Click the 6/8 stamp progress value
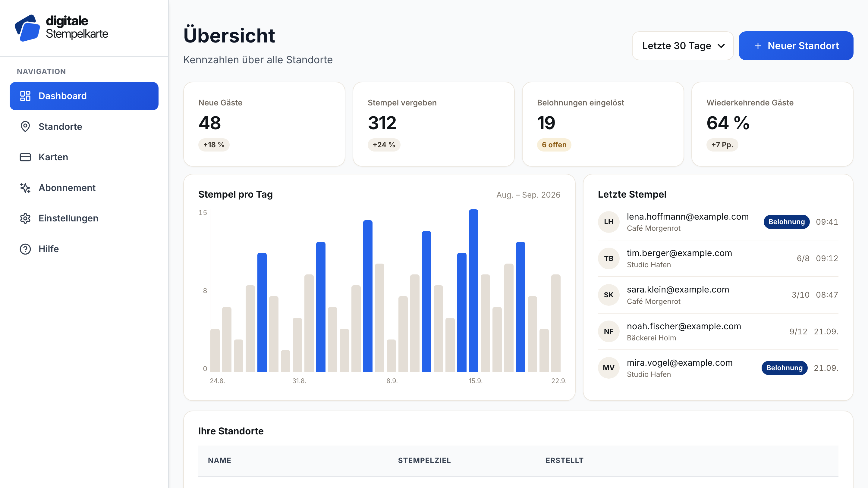Screen dimensions: 868x488 pos(803,259)
